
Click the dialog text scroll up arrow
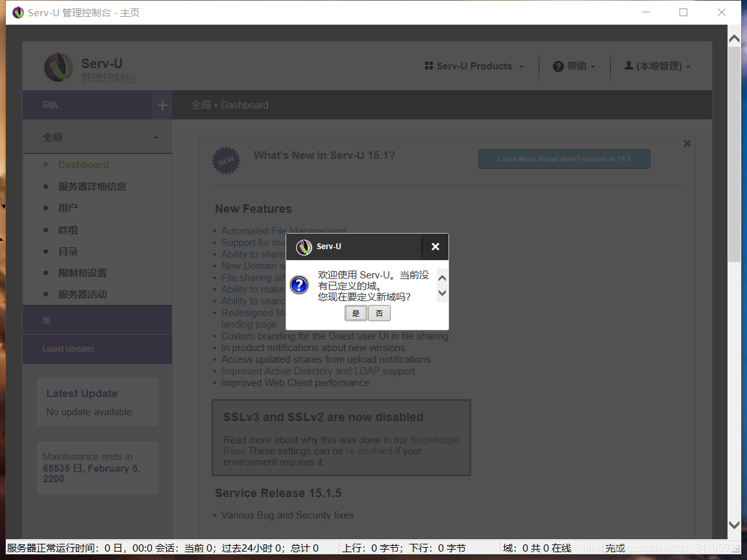(442, 278)
